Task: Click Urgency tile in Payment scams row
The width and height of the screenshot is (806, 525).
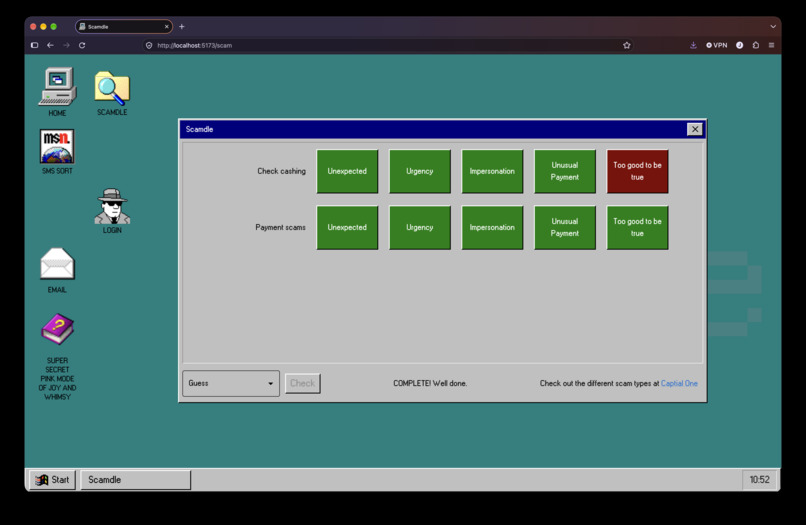Action: [x=419, y=227]
